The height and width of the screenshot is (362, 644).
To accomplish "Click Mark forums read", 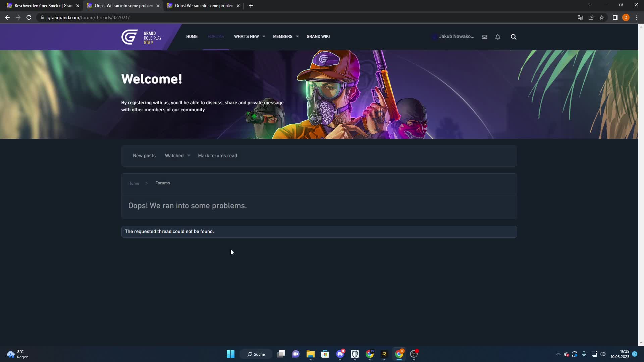I will (217, 156).
